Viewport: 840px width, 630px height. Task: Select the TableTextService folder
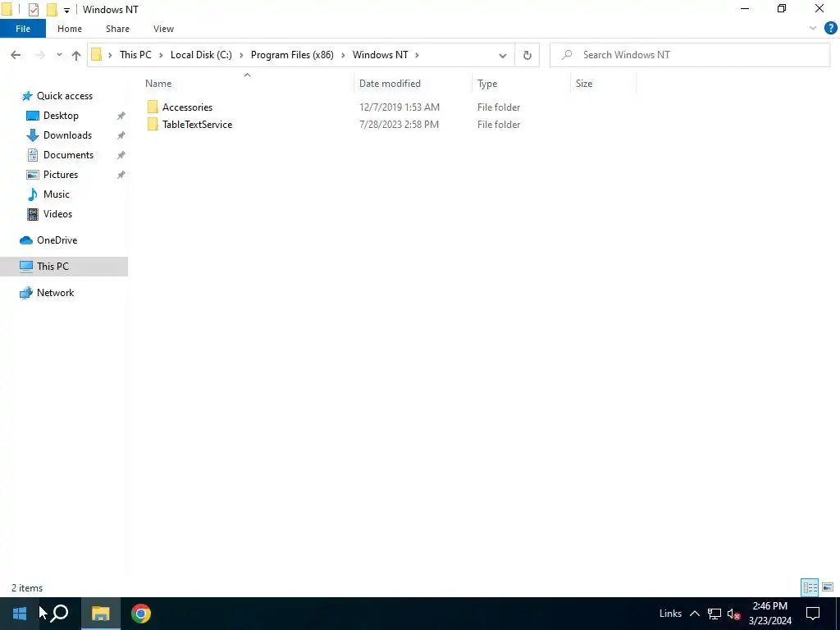(197, 125)
